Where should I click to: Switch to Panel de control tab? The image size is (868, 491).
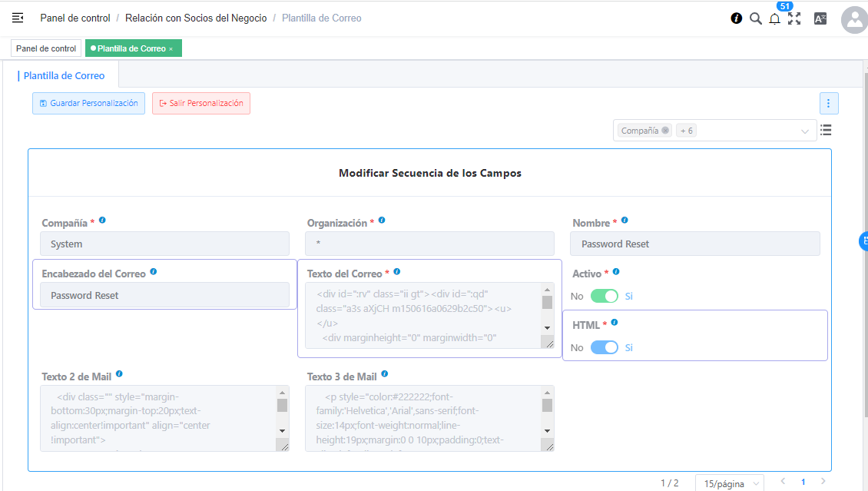46,48
